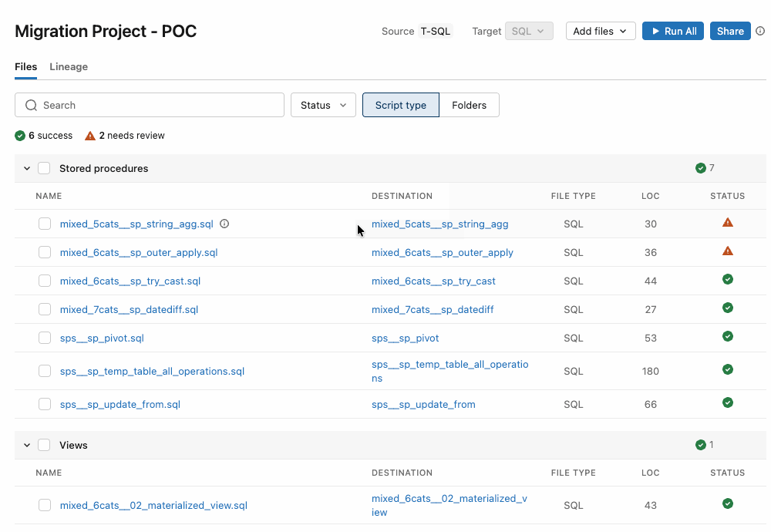The height and width of the screenshot is (532, 771).
Task: Open file sps__sp_update_from.sql
Action: coord(120,404)
